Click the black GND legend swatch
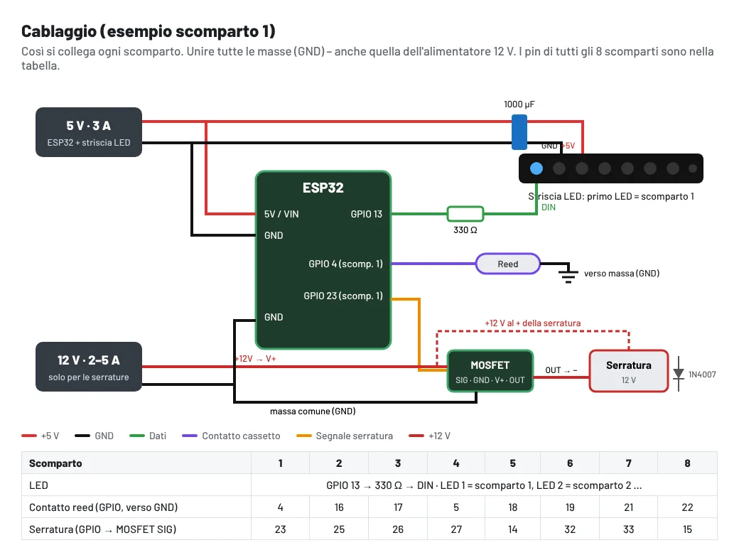 pos(82,436)
